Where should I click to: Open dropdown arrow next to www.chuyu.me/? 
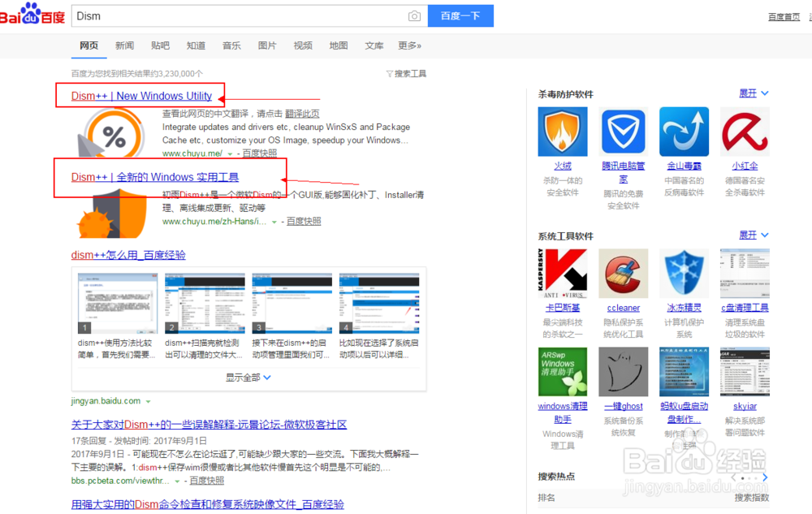[x=230, y=153]
